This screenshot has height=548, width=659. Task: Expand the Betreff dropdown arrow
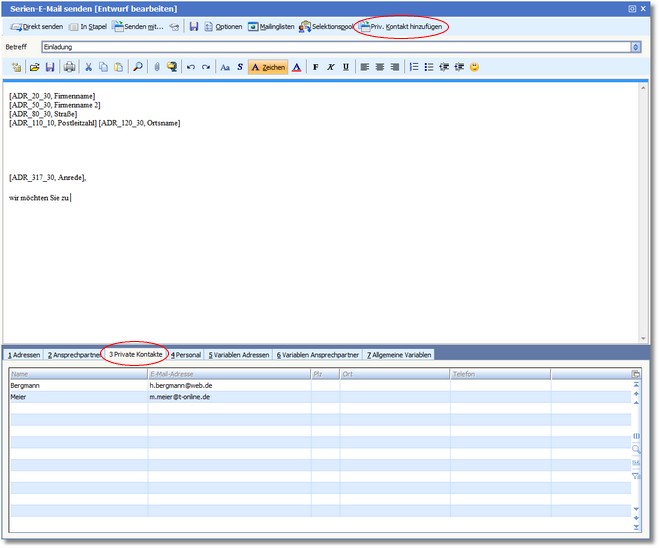point(636,47)
